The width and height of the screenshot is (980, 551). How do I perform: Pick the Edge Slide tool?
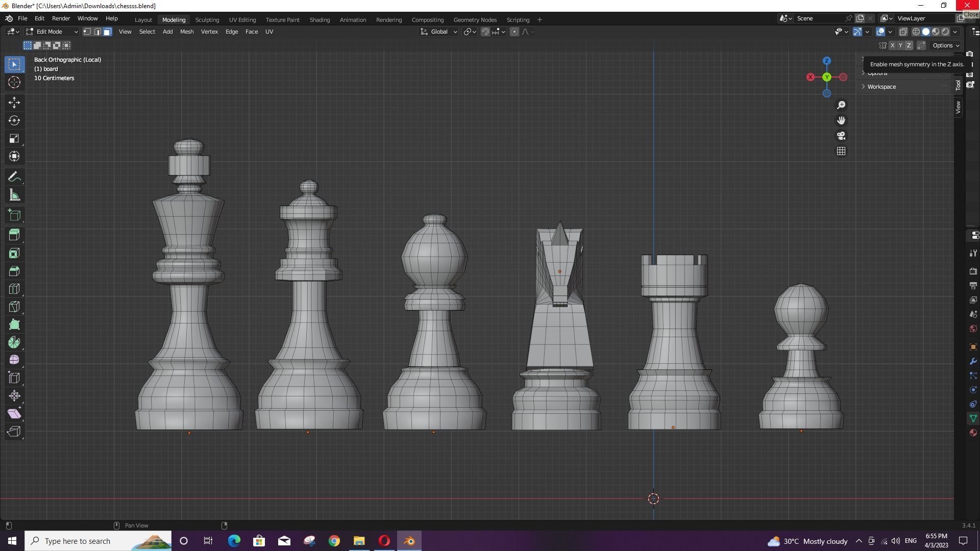pyautogui.click(x=14, y=378)
